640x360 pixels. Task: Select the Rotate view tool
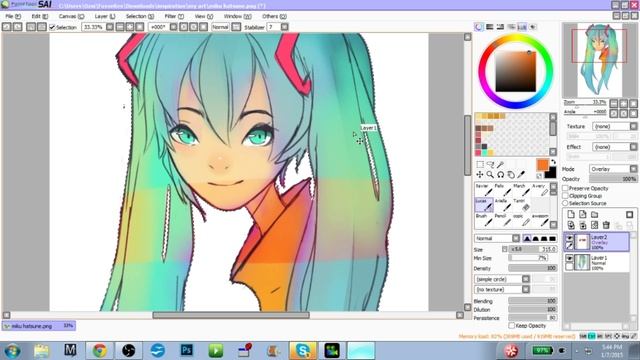click(500, 175)
